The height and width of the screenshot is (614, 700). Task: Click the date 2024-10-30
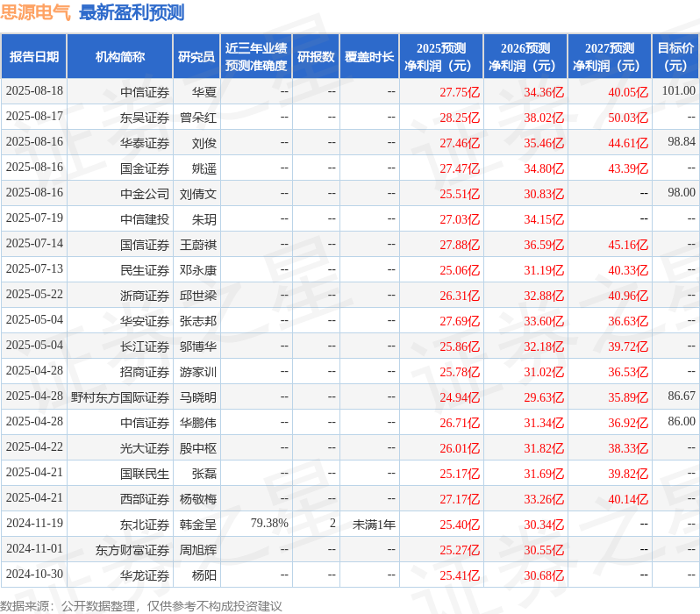click(34, 575)
